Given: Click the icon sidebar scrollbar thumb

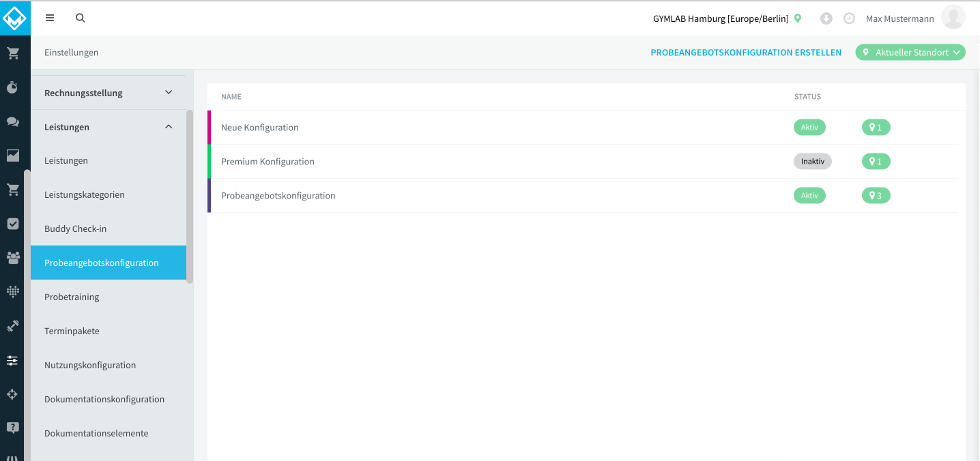Looking at the screenshot, I should [27, 315].
